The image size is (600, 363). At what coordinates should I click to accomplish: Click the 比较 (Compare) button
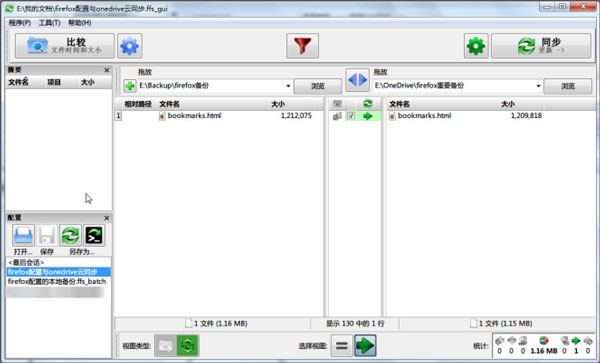click(x=65, y=46)
